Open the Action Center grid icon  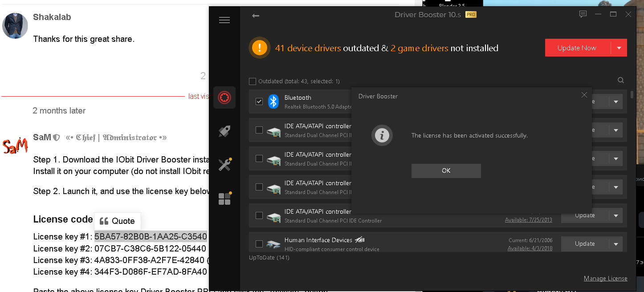point(224,199)
